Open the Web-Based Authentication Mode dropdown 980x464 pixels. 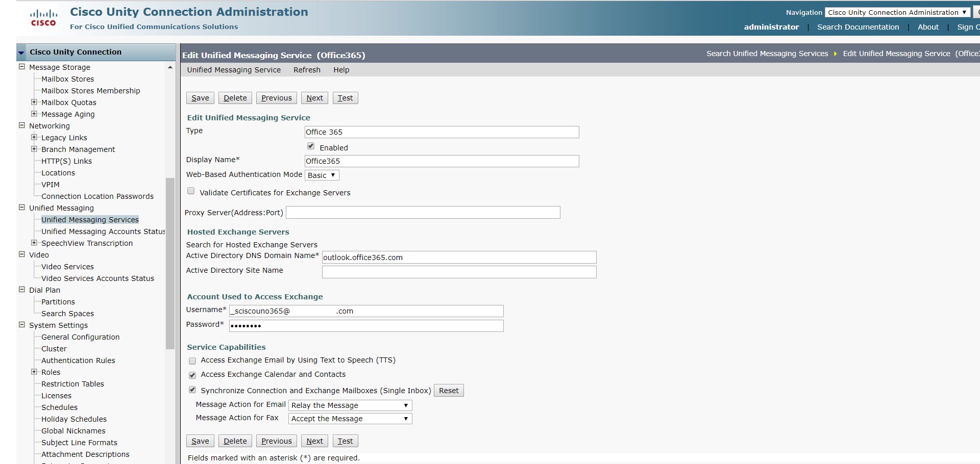coord(322,175)
